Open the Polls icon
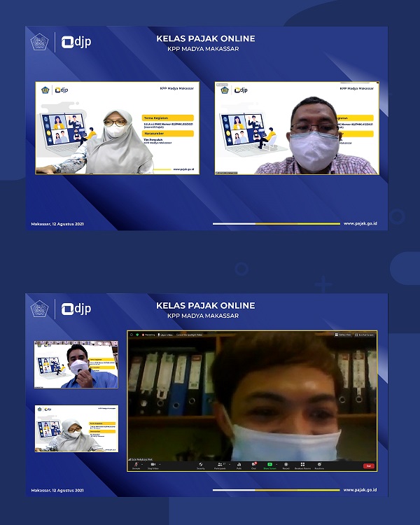This screenshot has height=525, width=420. click(239, 464)
